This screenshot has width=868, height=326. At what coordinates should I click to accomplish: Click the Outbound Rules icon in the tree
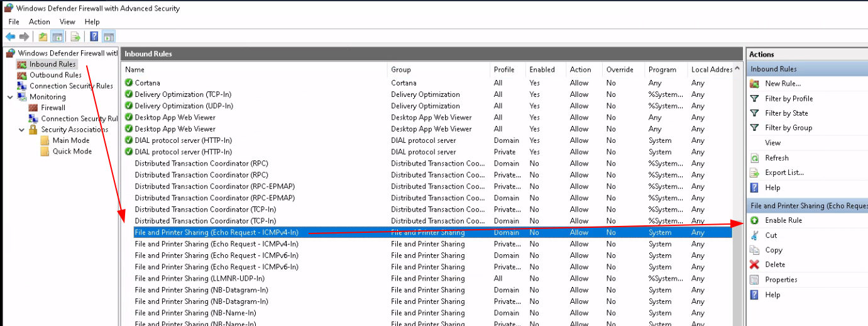point(22,75)
